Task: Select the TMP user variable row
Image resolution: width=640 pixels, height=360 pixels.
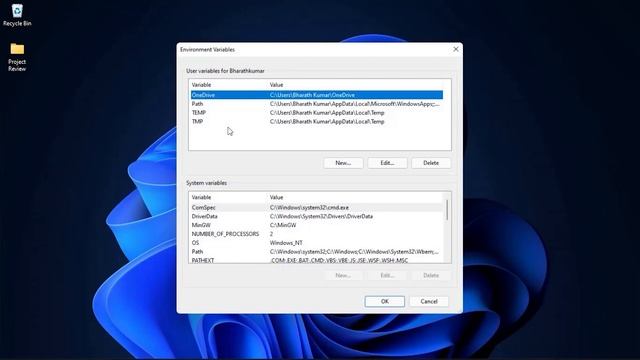Action: tap(317, 122)
